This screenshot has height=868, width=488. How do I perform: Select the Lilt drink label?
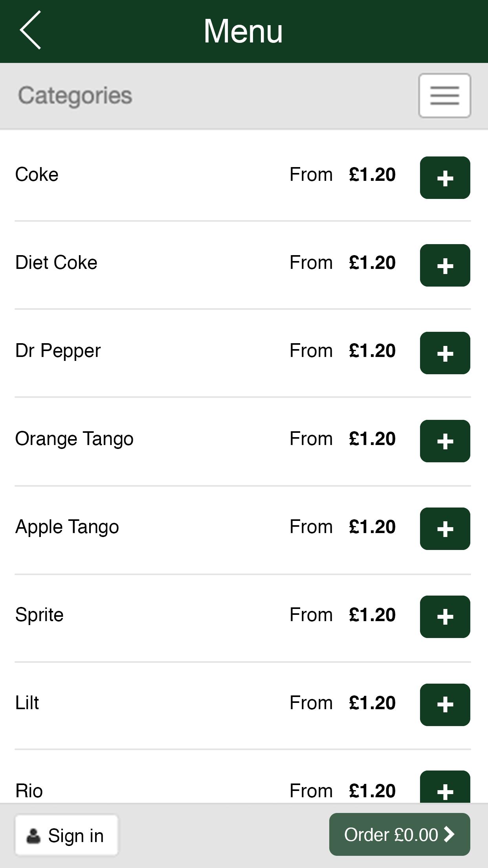tap(27, 703)
